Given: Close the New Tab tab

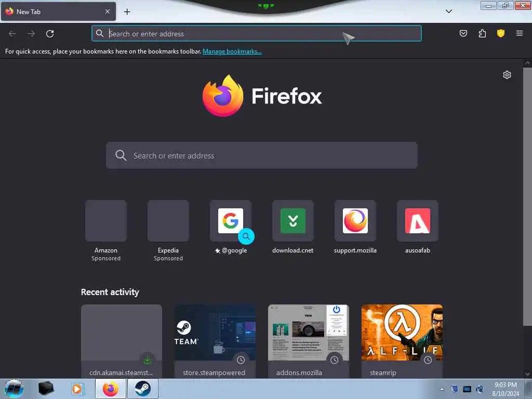Looking at the screenshot, I should (108, 11).
